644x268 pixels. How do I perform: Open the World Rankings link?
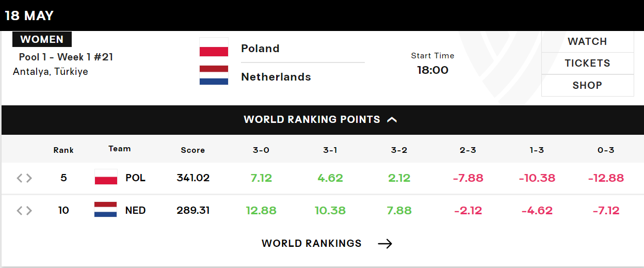(x=312, y=244)
